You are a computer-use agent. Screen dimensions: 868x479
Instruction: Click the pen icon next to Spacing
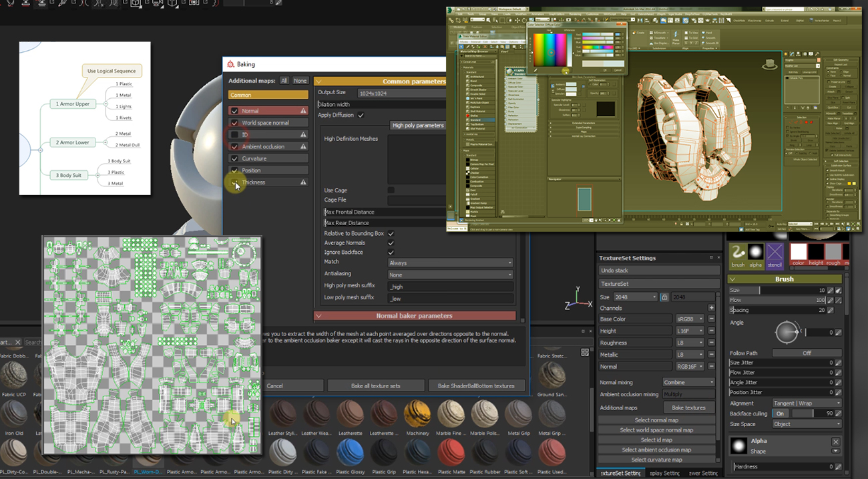(831, 311)
